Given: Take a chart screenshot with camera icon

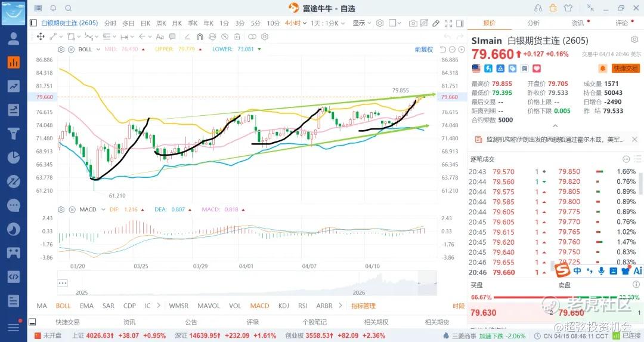Looking at the screenshot, I should point(413,23).
